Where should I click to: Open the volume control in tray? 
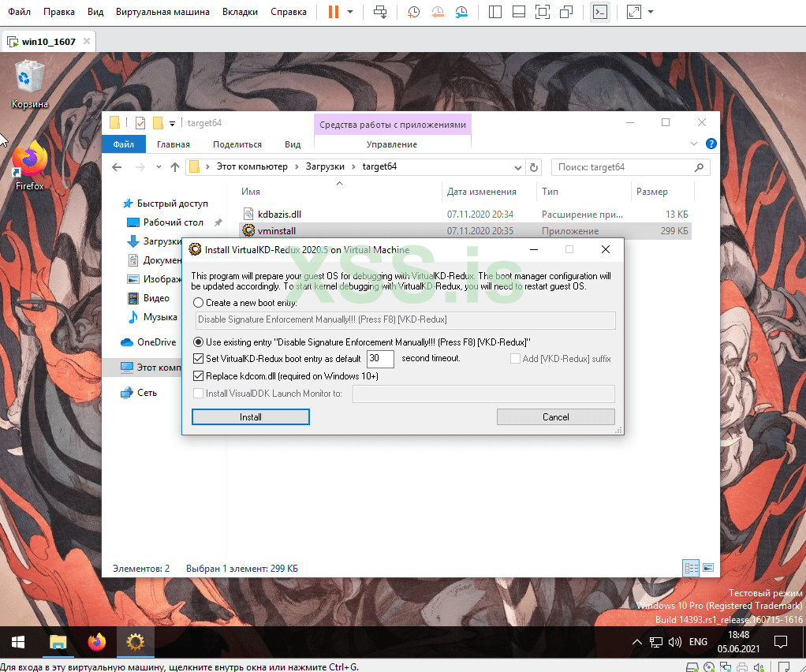click(x=675, y=642)
